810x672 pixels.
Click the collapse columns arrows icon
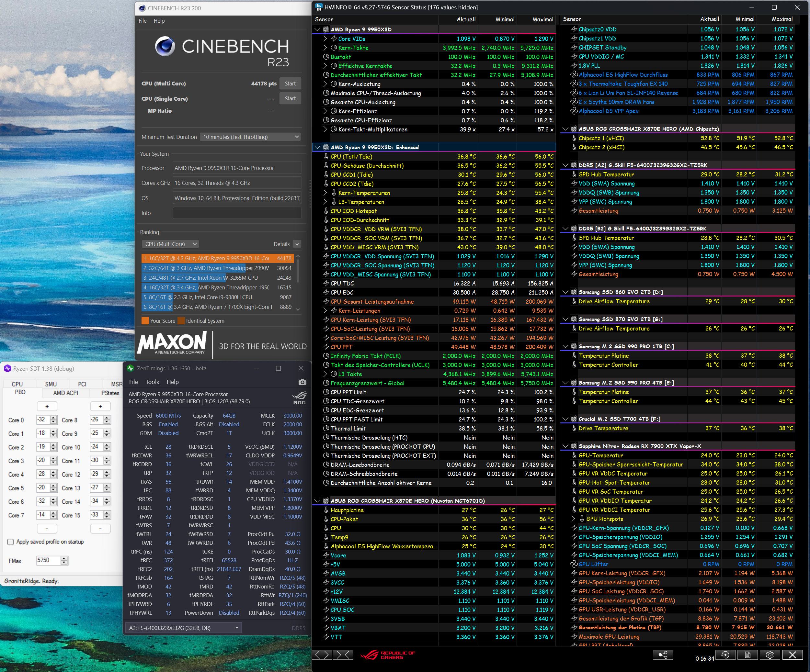(343, 655)
